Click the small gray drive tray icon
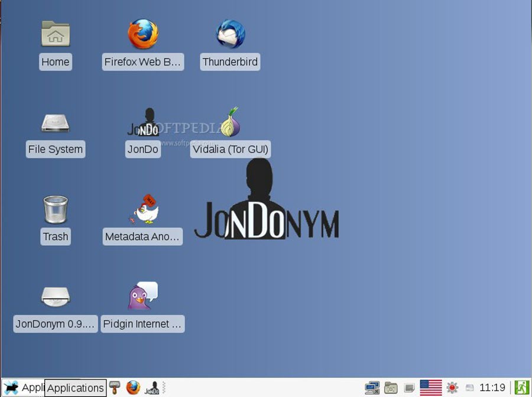Image resolution: width=532 pixels, height=397 pixels. point(469,388)
